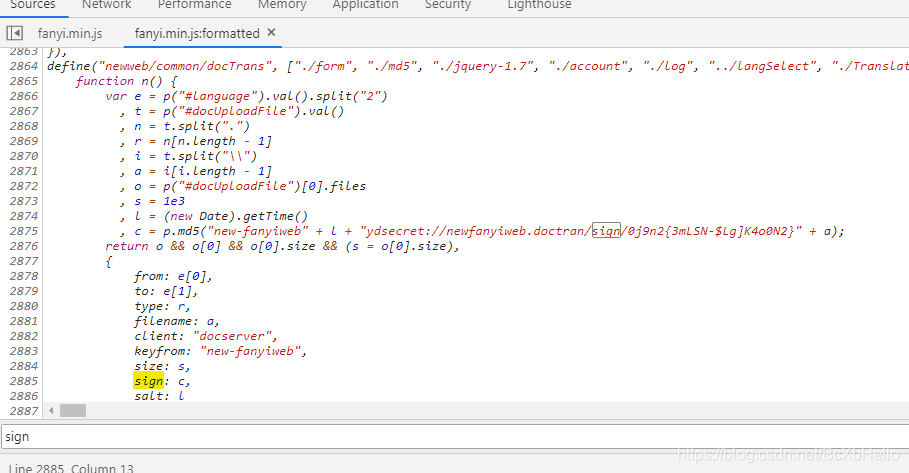
Task: Set breakpoint on line number 2864
Action: click(x=24, y=66)
